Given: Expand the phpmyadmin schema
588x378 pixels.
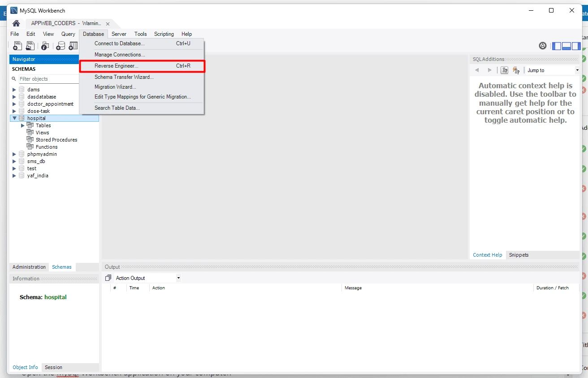Looking at the screenshot, I should [x=14, y=154].
